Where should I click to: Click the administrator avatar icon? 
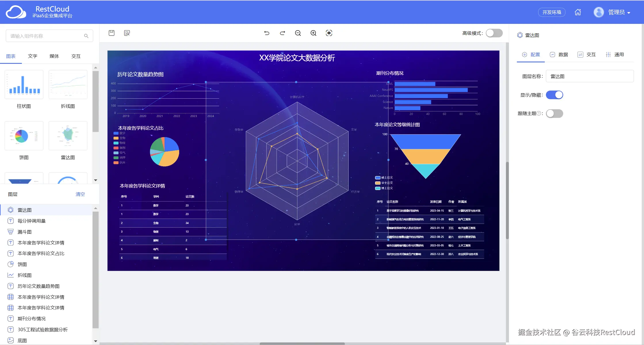click(599, 12)
